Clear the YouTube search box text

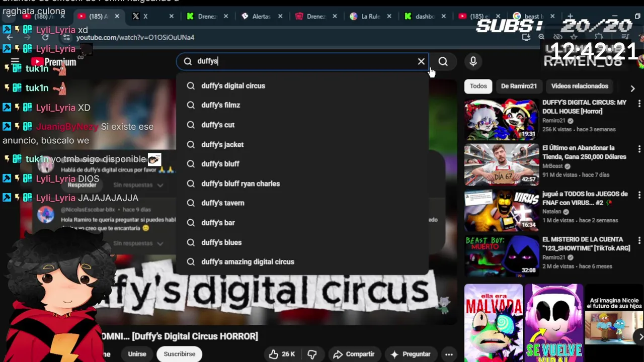421,61
